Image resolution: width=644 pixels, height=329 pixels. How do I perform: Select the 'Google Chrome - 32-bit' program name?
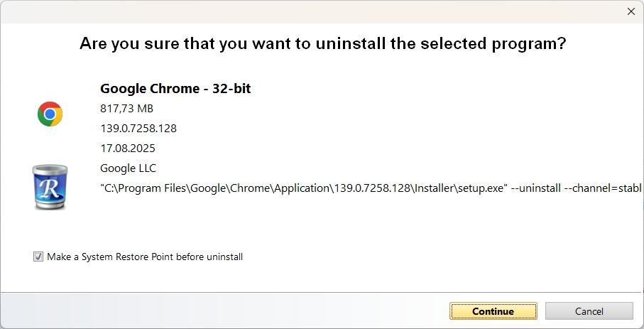point(175,89)
